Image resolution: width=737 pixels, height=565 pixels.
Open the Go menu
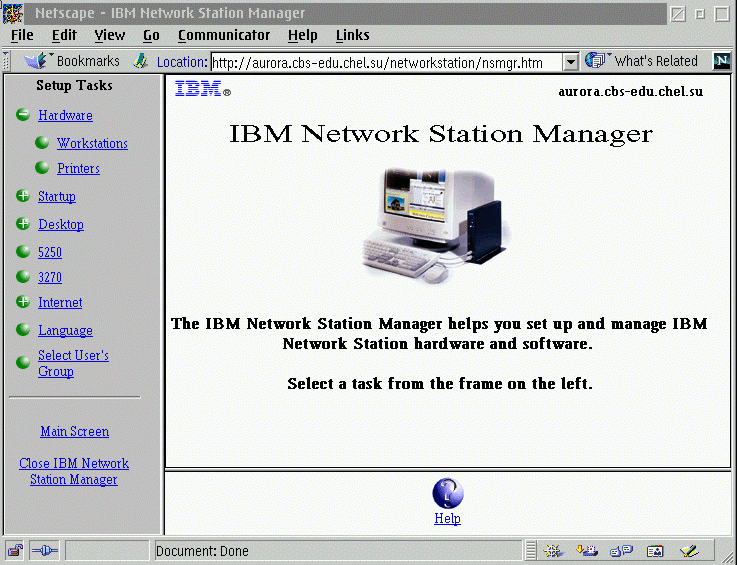pyautogui.click(x=151, y=35)
